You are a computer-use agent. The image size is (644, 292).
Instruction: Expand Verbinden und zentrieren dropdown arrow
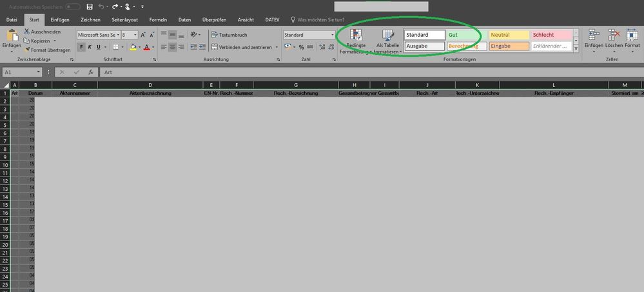point(277,47)
